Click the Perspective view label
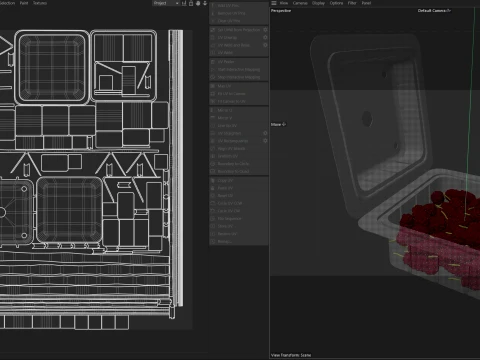 (281, 11)
